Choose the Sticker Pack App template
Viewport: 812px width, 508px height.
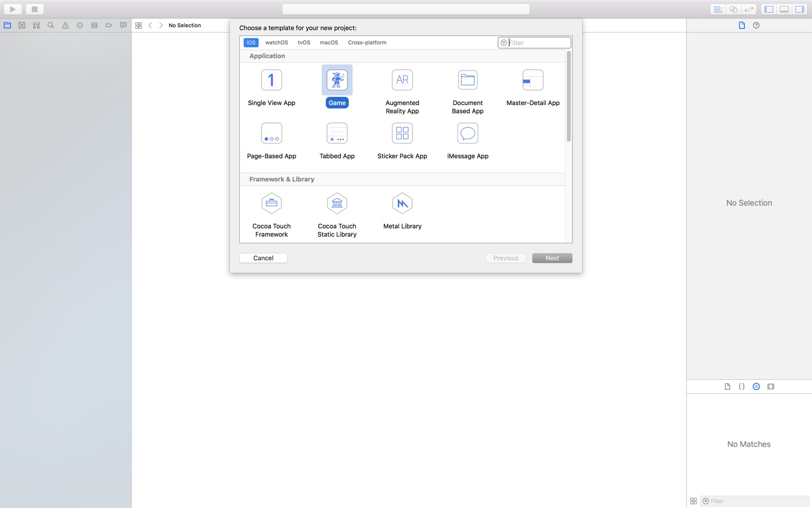pyautogui.click(x=402, y=141)
